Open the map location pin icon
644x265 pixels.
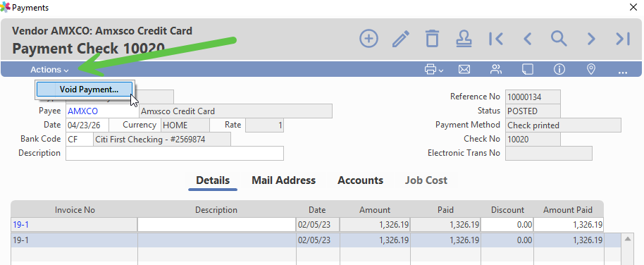pos(591,70)
